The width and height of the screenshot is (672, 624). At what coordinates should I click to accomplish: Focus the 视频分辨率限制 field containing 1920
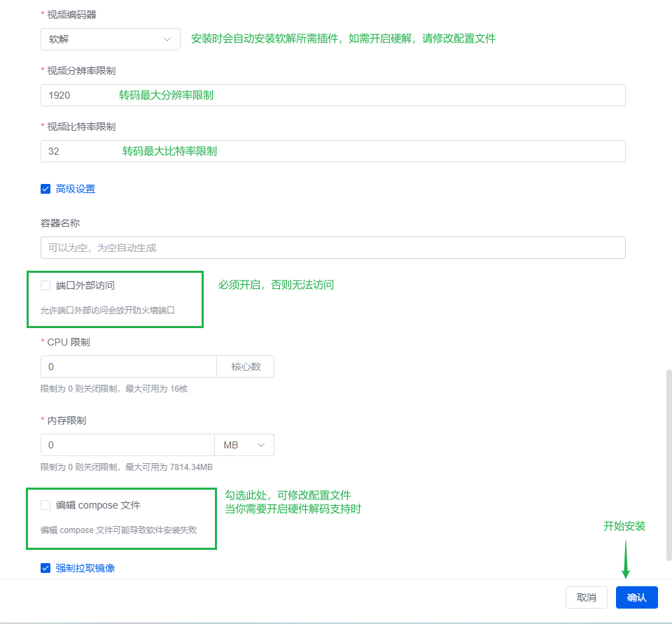pos(332,95)
